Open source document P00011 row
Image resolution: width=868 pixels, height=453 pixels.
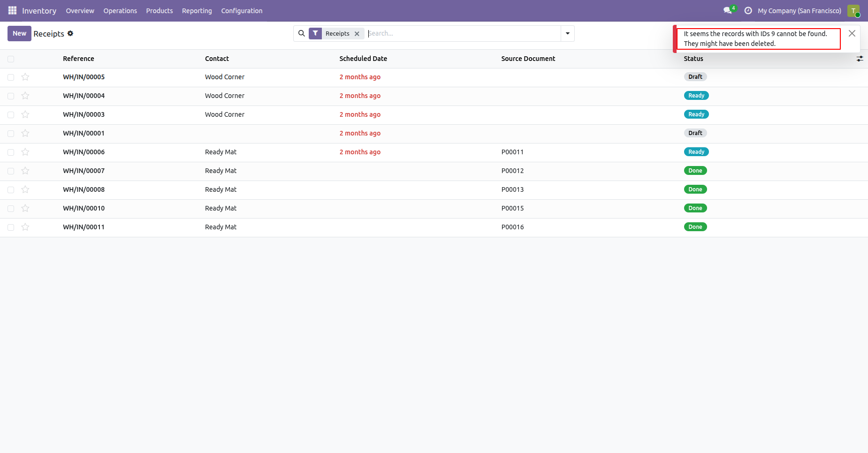[512, 152]
